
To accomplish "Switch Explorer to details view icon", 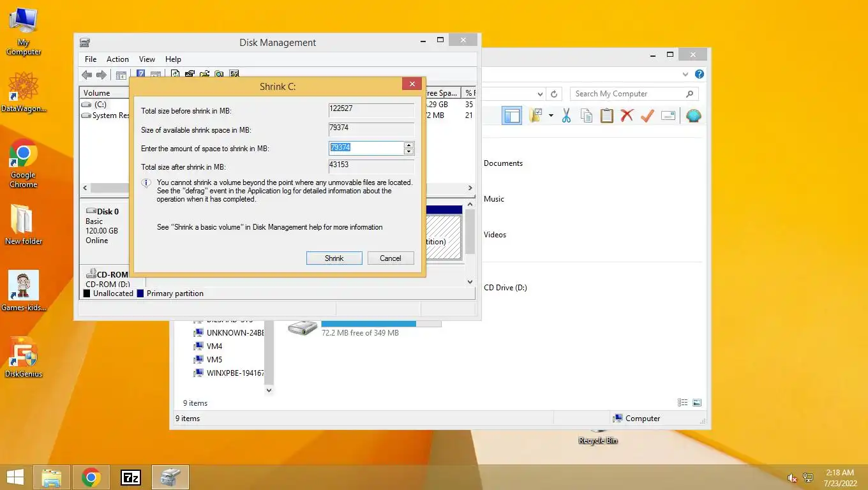I will (x=683, y=403).
